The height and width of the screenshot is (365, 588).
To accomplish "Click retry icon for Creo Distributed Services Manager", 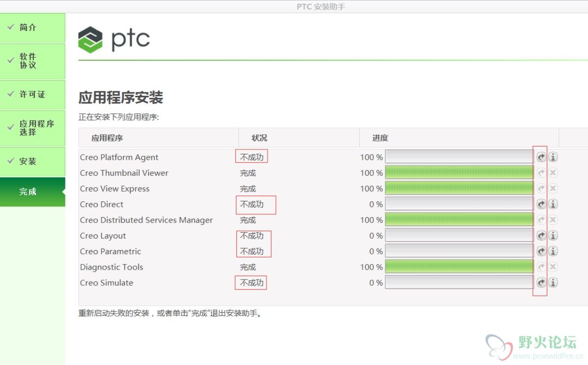I will tap(541, 220).
